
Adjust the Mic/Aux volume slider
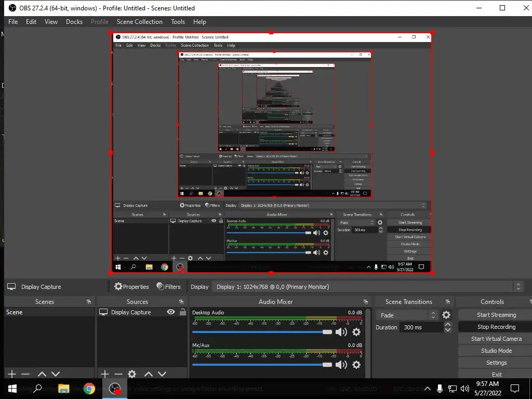[262, 365]
